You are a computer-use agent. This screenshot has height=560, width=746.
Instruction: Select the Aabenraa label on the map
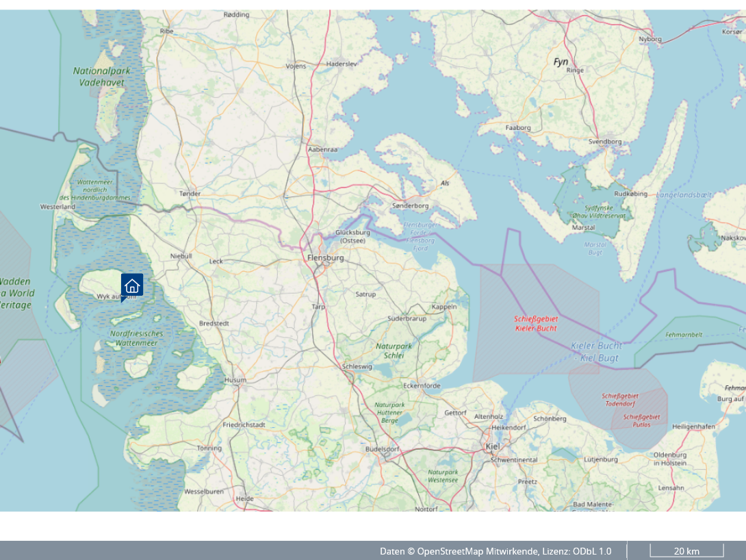click(323, 149)
